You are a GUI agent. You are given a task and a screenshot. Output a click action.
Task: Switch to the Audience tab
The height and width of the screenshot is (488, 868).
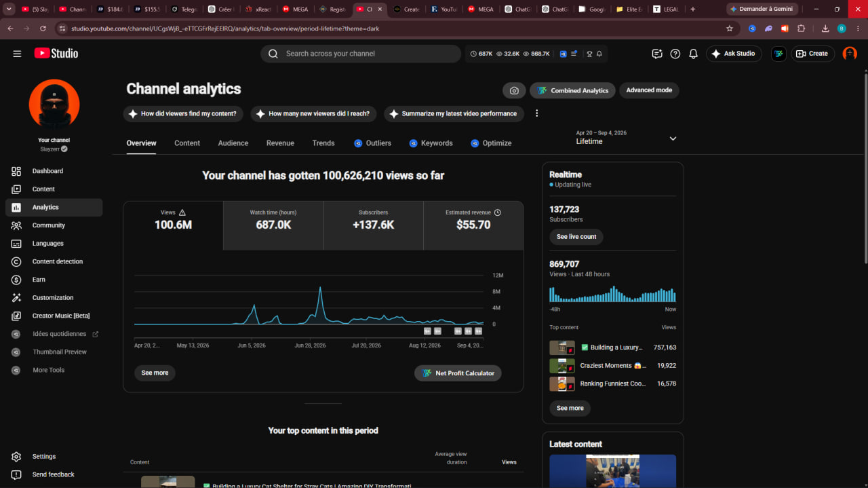point(233,143)
